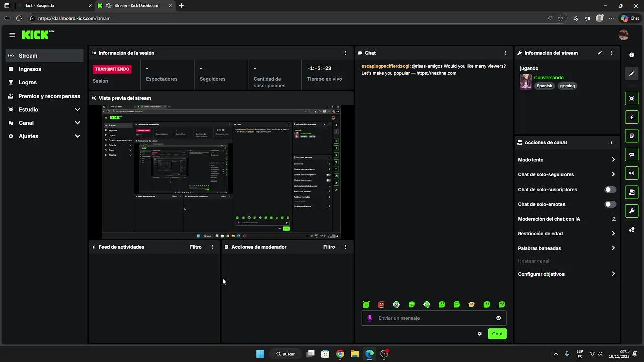Image resolution: width=644 pixels, height=362 pixels.
Task: Click the Conversando category link
Action: click(549, 78)
